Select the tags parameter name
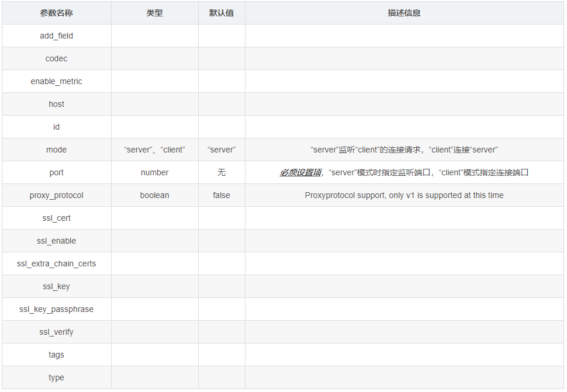 57,355
